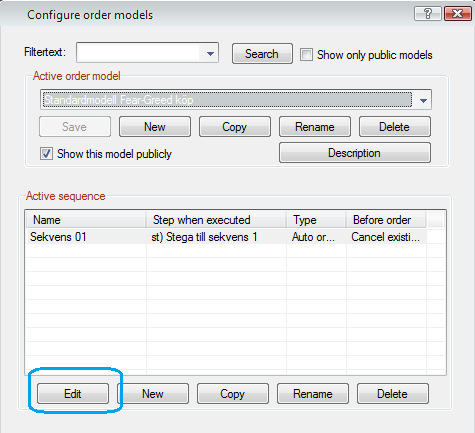Open the model Description button
Image resolution: width=475 pixels, height=433 pixels.
pyautogui.click(x=355, y=153)
